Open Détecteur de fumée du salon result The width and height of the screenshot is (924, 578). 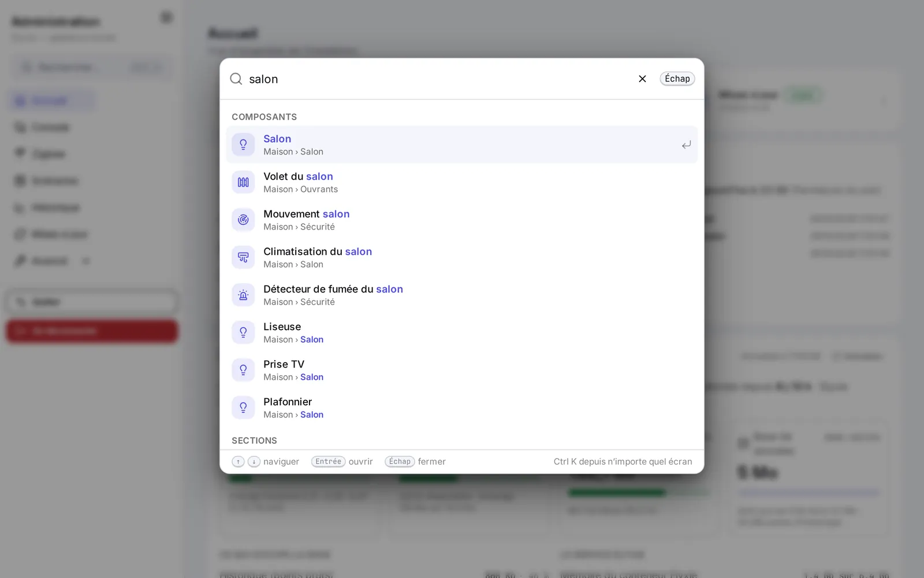[462, 295]
